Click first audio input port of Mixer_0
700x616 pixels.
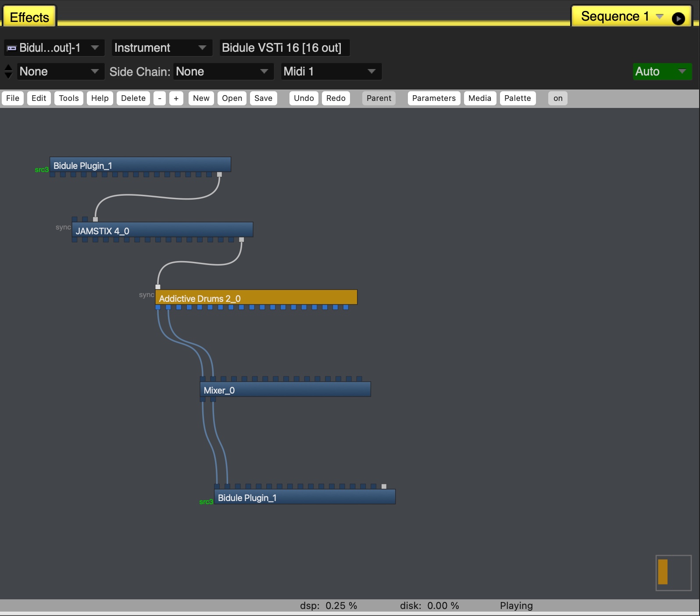203,379
